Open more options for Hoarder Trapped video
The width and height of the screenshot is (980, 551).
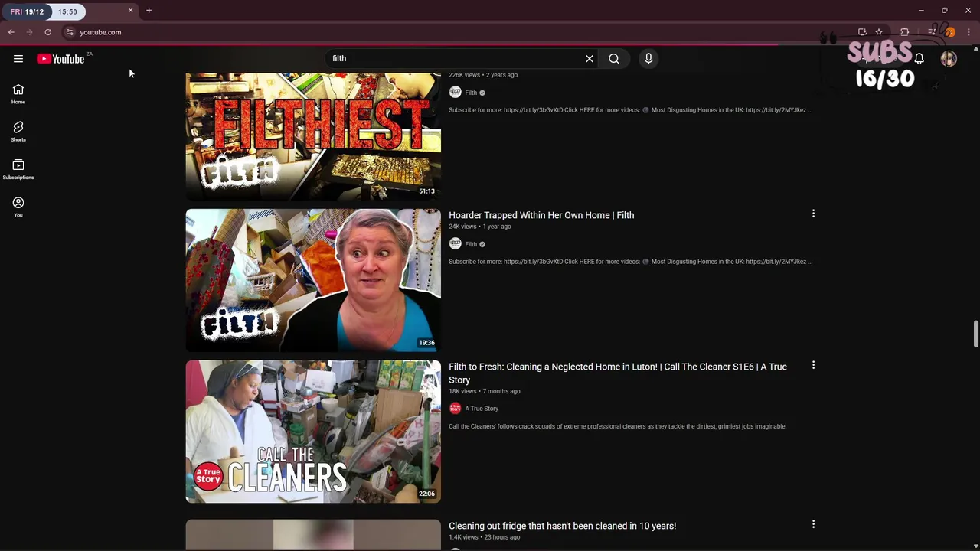point(813,214)
